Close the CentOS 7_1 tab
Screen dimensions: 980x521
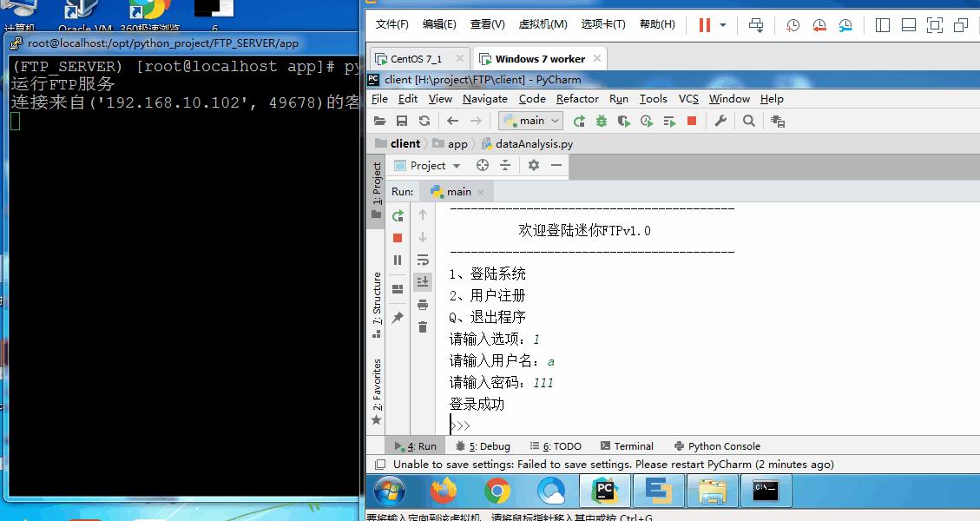[x=460, y=58]
